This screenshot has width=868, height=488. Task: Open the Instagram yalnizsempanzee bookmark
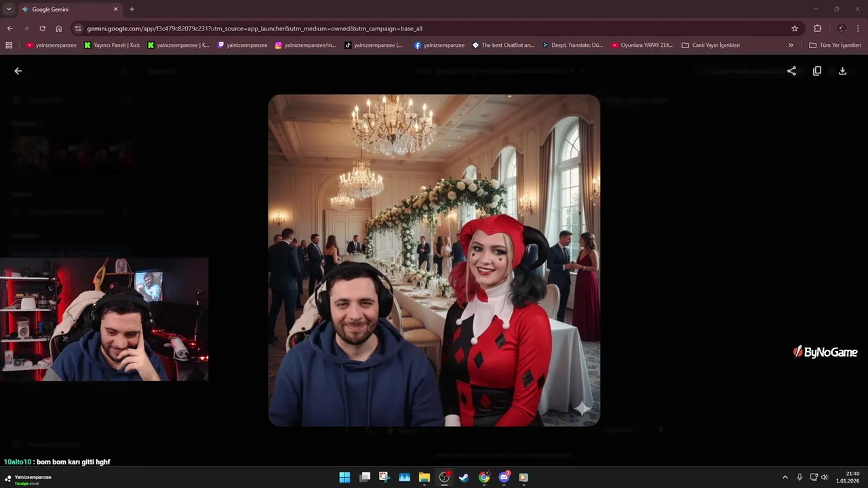pos(305,45)
